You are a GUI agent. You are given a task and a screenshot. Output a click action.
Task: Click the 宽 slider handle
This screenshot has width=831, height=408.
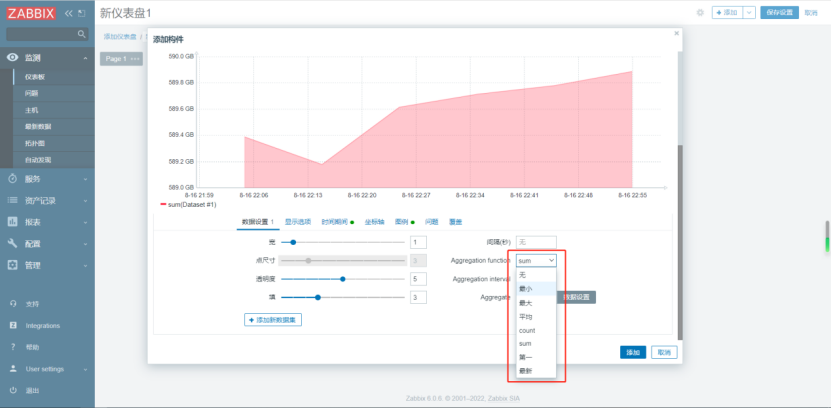293,242
